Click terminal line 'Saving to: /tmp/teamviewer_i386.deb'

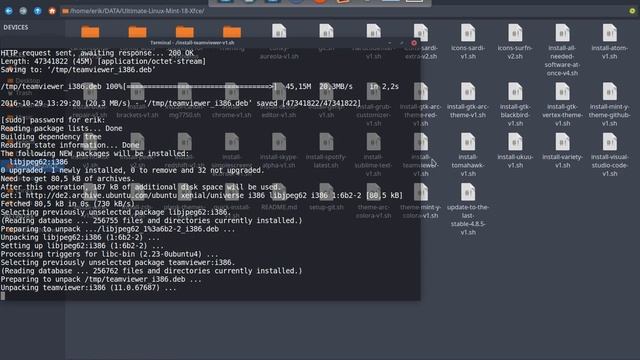(x=78, y=70)
